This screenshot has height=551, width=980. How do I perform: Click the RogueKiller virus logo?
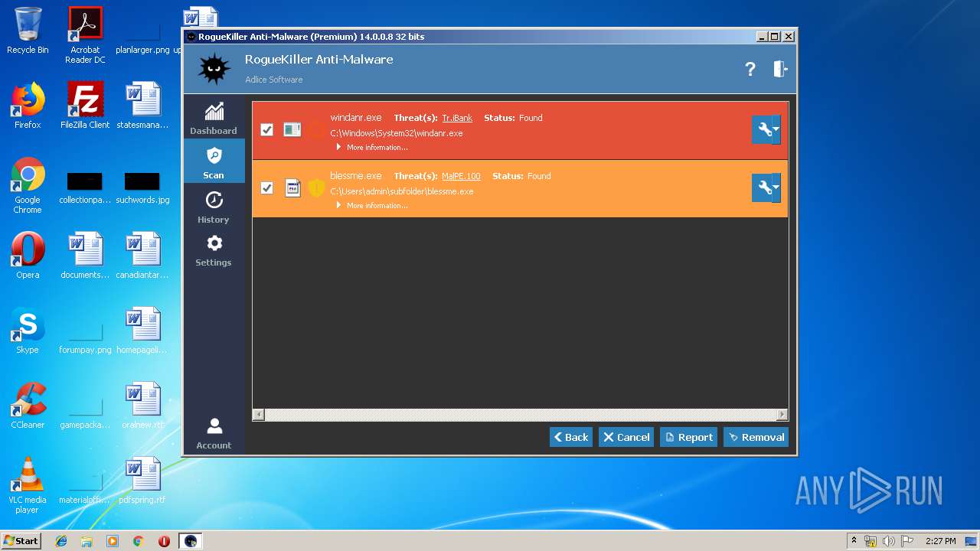tap(214, 69)
